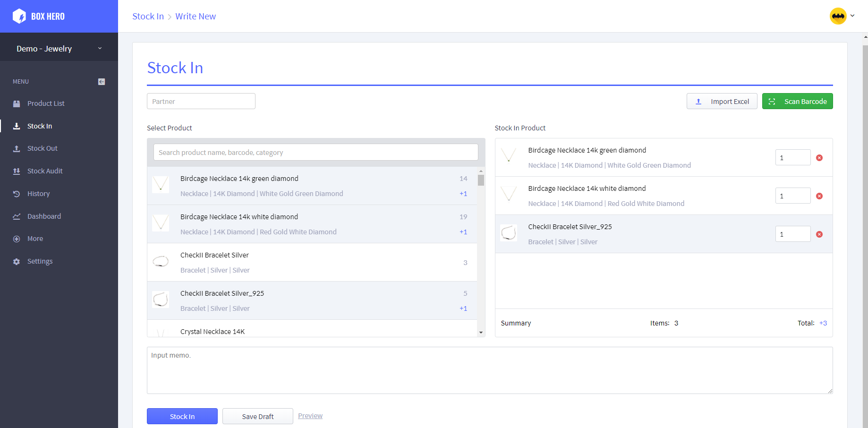Image resolution: width=868 pixels, height=428 pixels.
Task: Open the Dashboard chart icon
Action: 17,216
